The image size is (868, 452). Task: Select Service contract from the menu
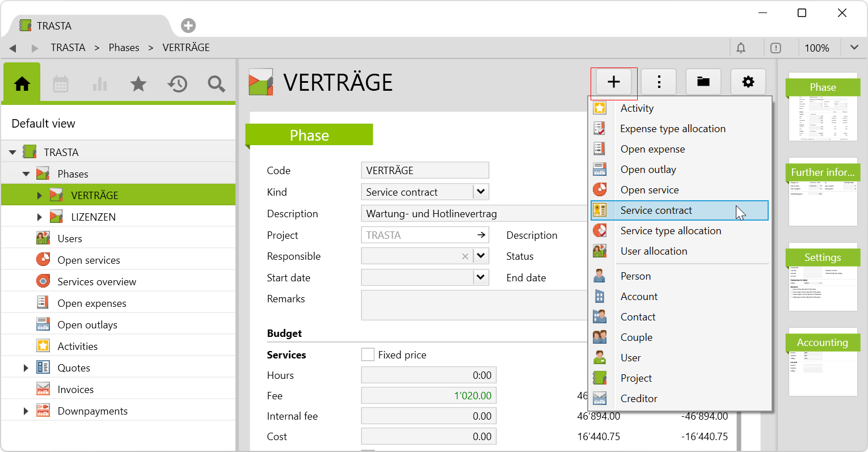tap(656, 210)
